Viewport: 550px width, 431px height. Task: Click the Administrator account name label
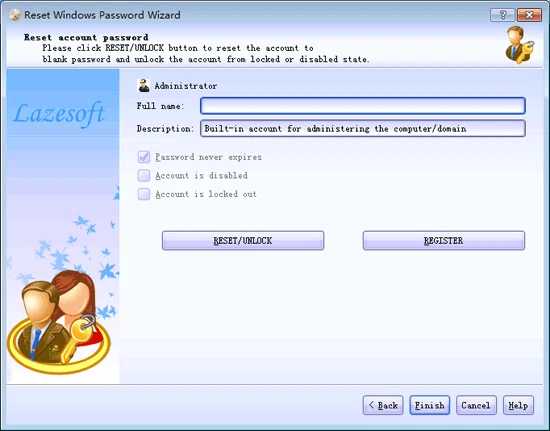186,86
